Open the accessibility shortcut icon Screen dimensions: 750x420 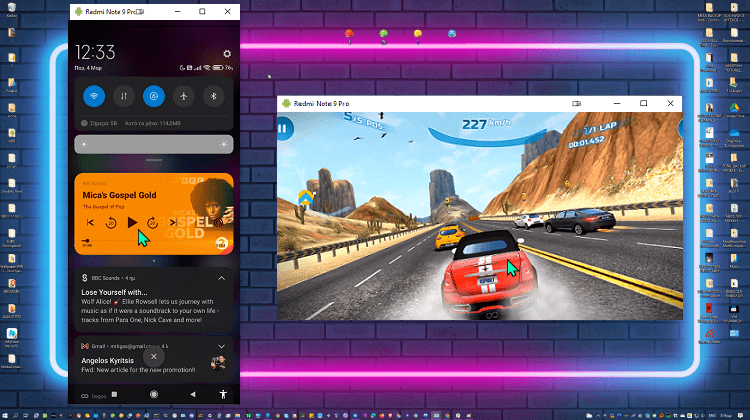(223, 394)
